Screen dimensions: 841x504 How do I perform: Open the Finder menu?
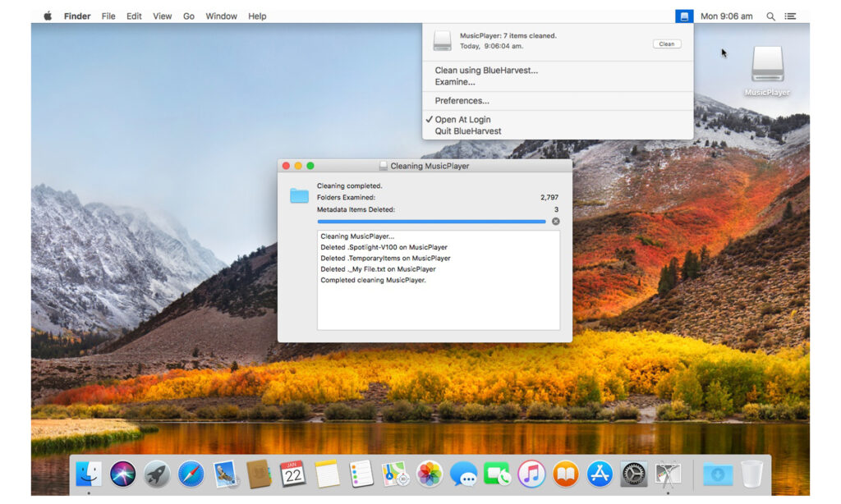tap(77, 16)
